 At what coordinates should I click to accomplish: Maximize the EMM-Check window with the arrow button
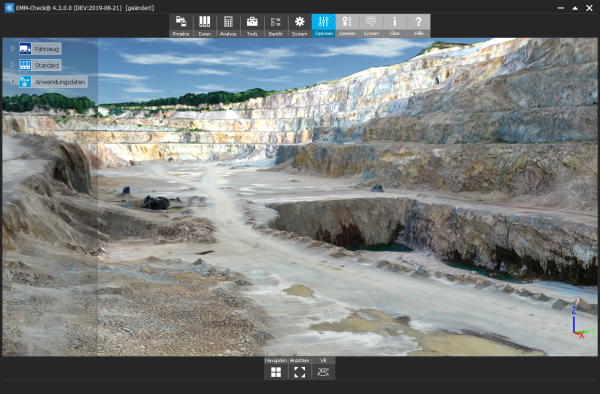(575, 8)
